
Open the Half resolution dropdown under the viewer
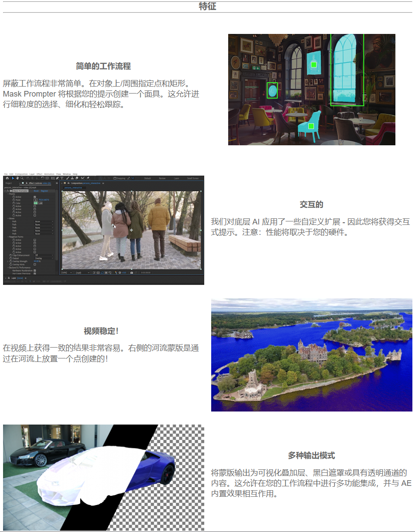click(x=82, y=272)
